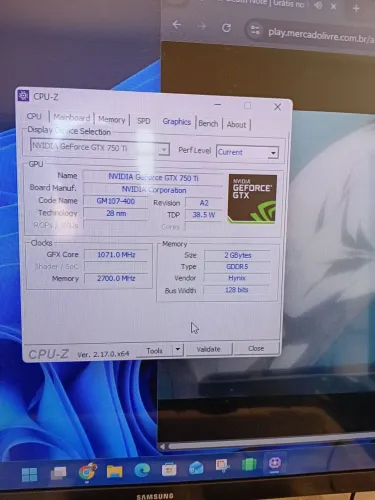The height and width of the screenshot is (500, 375).
Task: Click the GPU Name field
Action: [x=153, y=177]
